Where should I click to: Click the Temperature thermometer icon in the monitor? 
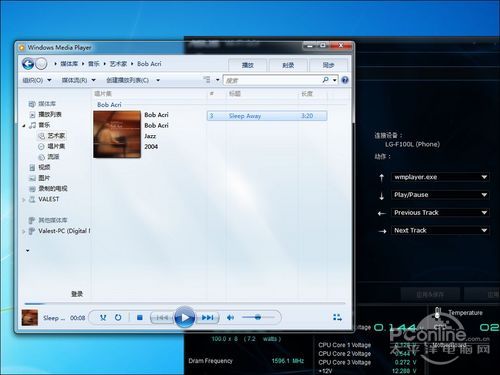(437, 313)
